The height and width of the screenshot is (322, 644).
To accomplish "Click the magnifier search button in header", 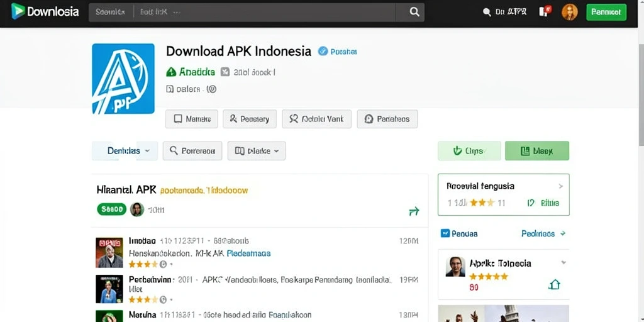I will click(414, 12).
